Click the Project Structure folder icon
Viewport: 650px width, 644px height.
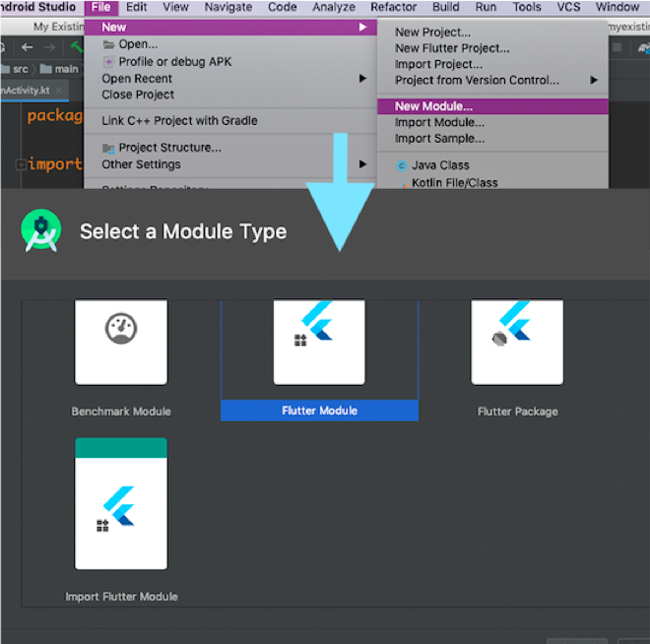coord(109,149)
